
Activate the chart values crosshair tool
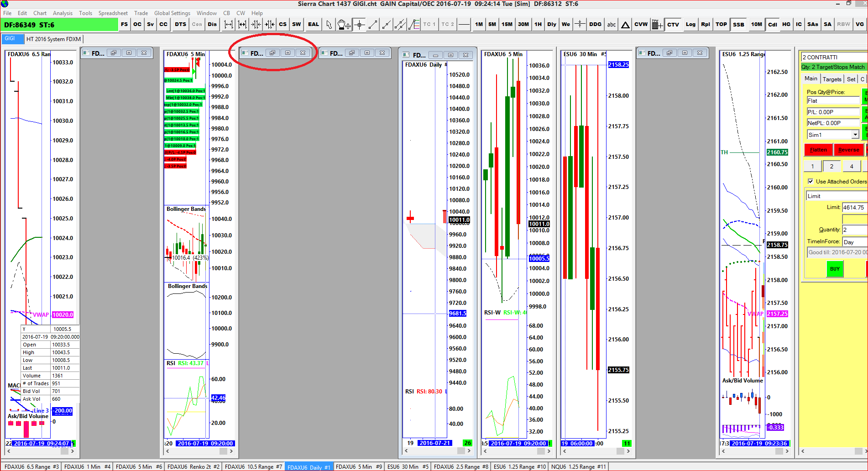360,25
